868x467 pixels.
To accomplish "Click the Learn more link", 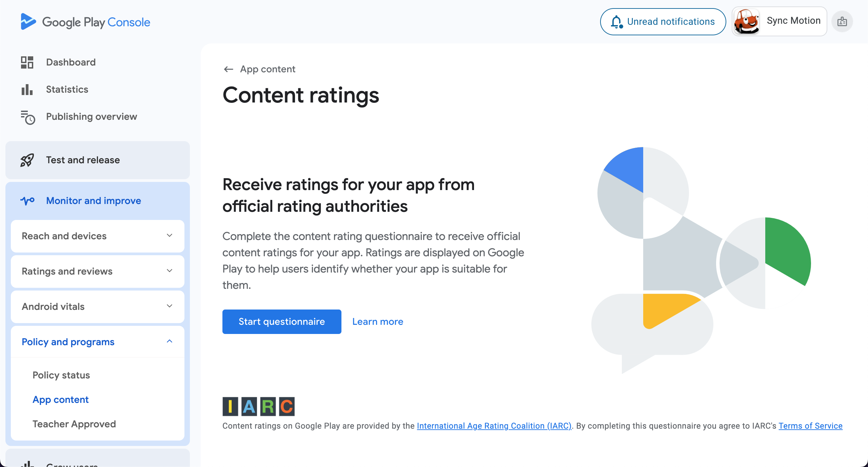I will tap(378, 322).
